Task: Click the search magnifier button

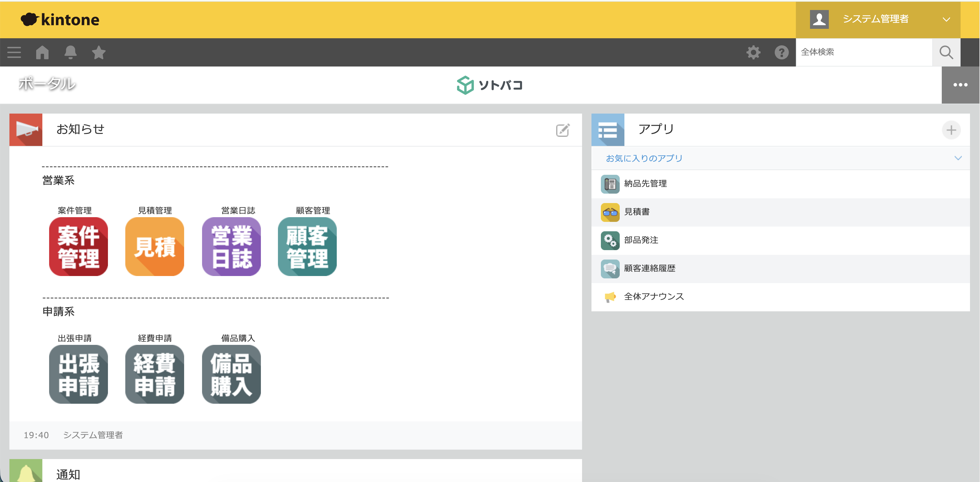Action: (x=946, y=52)
